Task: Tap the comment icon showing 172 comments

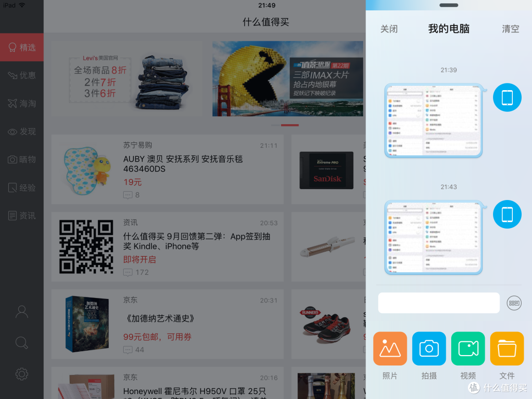Action: tap(128, 272)
